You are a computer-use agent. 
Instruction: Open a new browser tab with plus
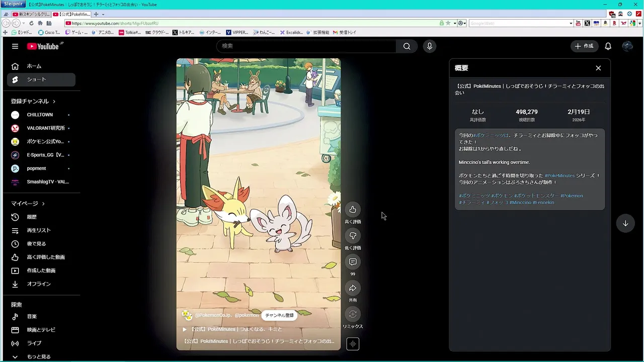tap(96, 14)
